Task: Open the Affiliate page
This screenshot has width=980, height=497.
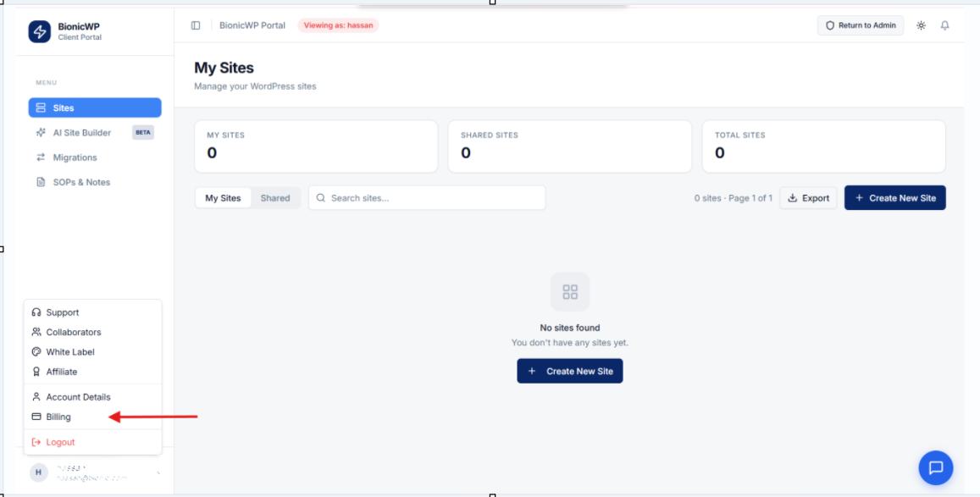Action: [x=92, y=372]
